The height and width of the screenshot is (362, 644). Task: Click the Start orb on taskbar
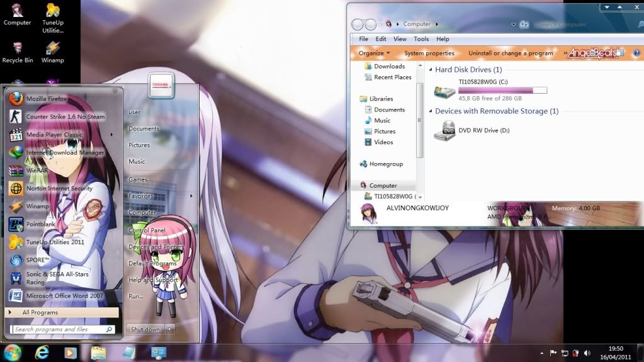coord(12,353)
